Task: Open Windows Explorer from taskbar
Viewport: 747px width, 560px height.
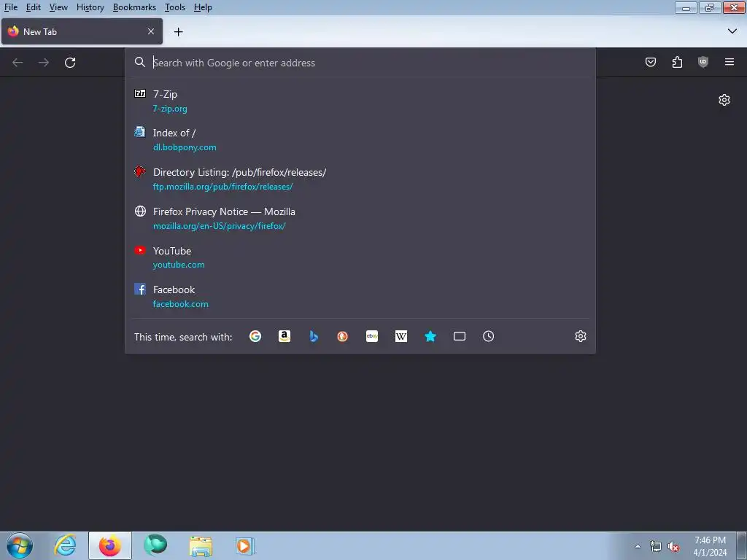Action: (x=201, y=546)
